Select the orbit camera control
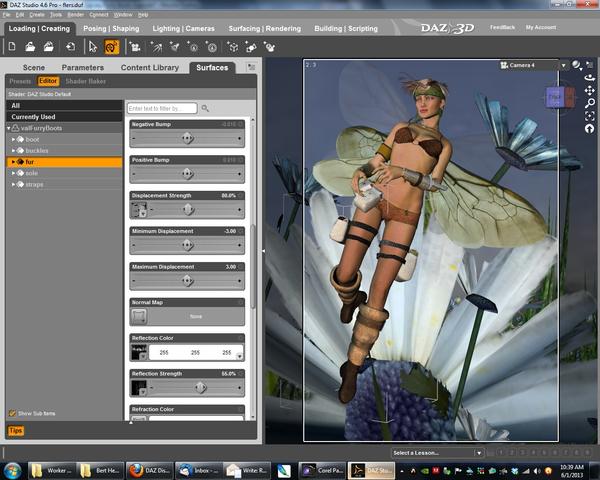Screen dimensions: 600x480 (x=589, y=78)
